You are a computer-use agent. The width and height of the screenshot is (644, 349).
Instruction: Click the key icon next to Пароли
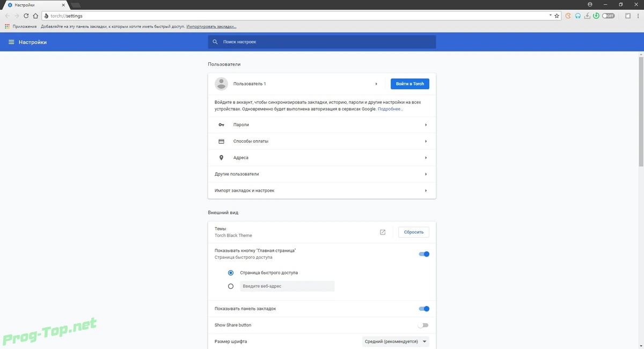pos(221,125)
